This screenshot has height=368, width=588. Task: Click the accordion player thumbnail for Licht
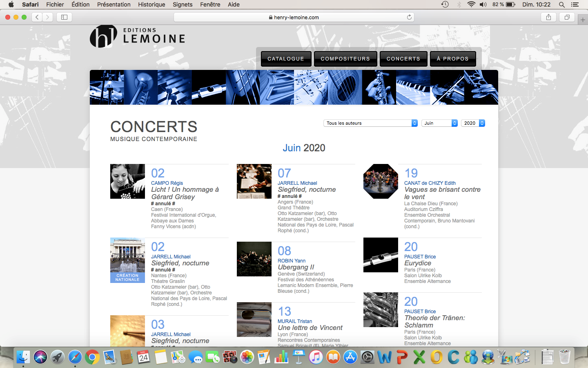(x=127, y=182)
